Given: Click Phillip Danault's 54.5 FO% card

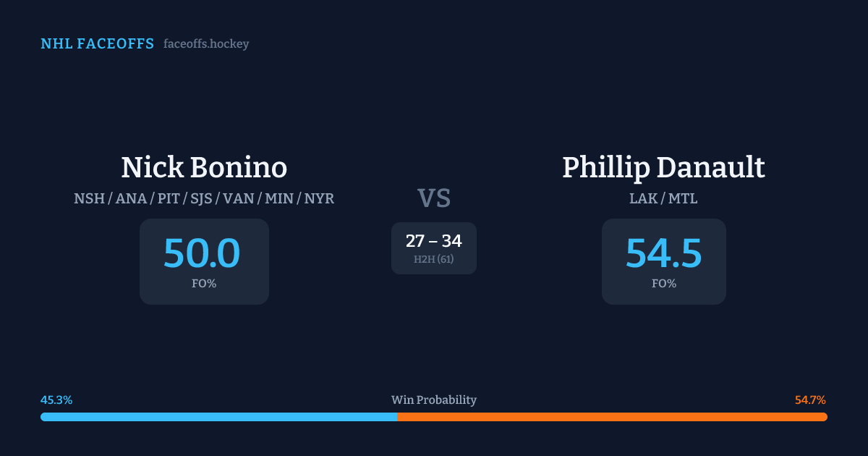Looking at the screenshot, I should 663,261.
